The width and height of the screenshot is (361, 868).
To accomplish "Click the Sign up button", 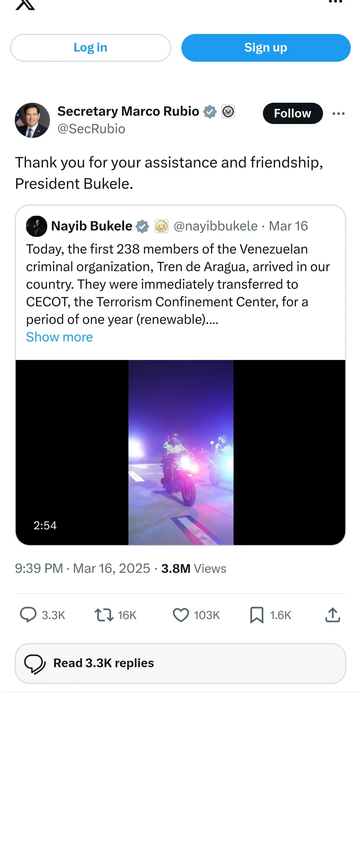I will 266,48.
